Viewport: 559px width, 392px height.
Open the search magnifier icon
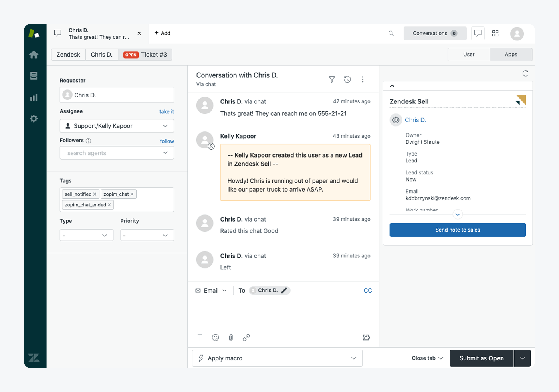391,33
